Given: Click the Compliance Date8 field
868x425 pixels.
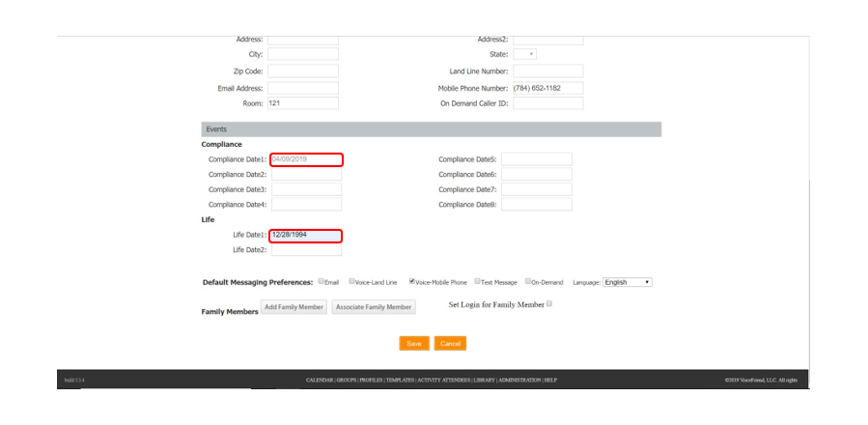Looking at the screenshot, I should tap(537, 205).
